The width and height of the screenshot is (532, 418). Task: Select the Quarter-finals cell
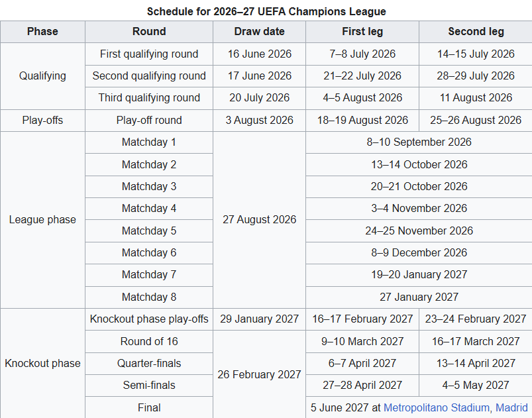[x=149, y=364]
